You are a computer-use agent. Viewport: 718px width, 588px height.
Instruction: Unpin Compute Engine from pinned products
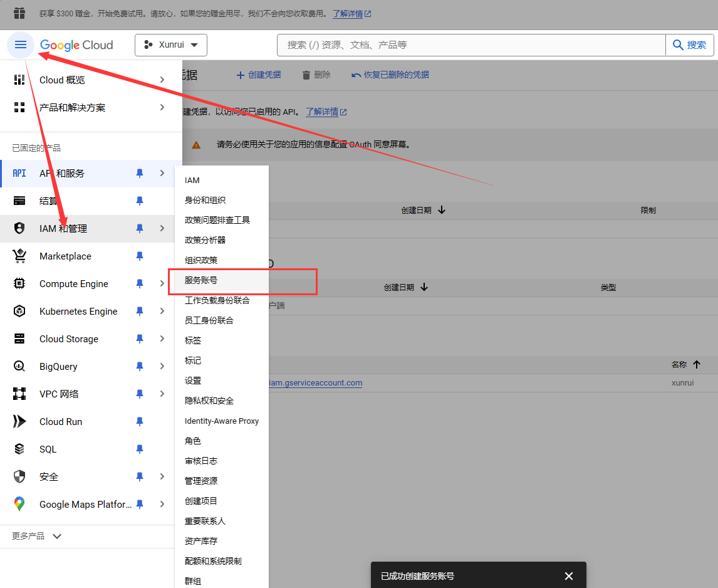tap(140, 284)
